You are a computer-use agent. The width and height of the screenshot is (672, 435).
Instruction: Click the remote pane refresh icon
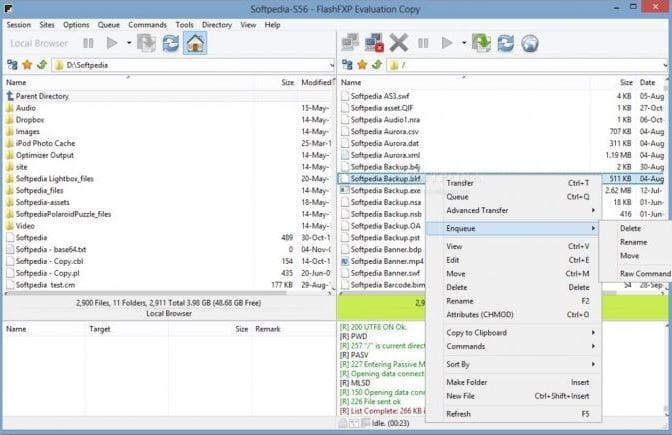tap(506, 43)
